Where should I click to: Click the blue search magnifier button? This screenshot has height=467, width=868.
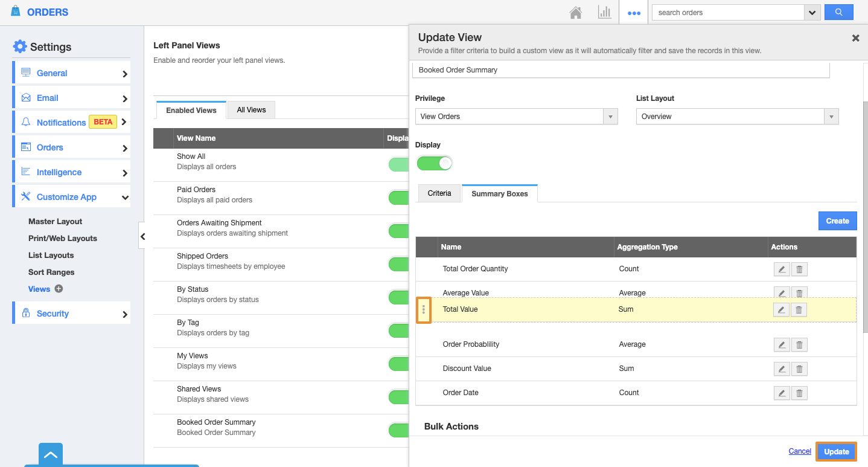838,12
